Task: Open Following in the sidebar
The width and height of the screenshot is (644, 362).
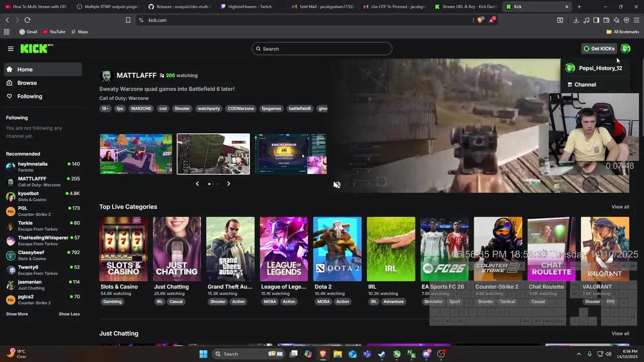Action: pyautogui.click(x=43, y=97)
